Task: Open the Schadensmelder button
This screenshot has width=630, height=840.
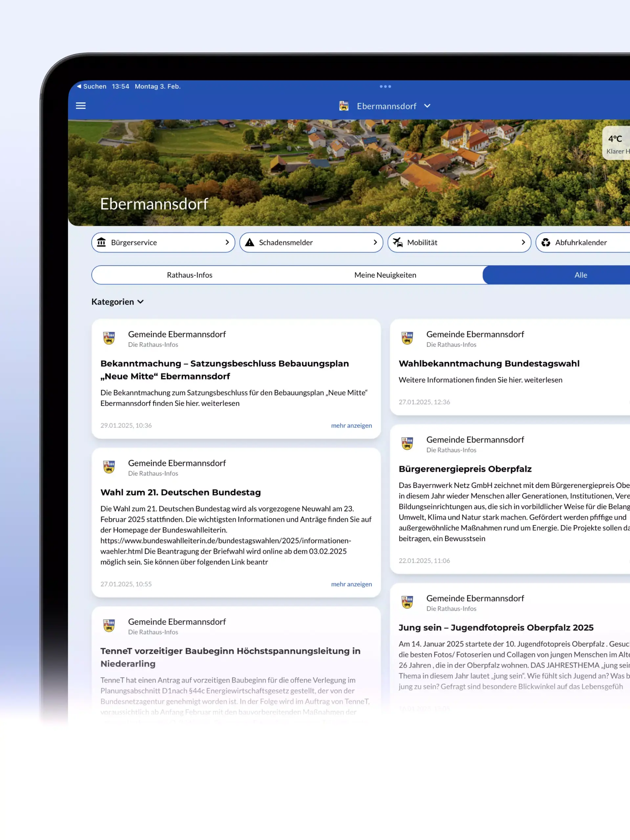Action: (x=311, y=242)
